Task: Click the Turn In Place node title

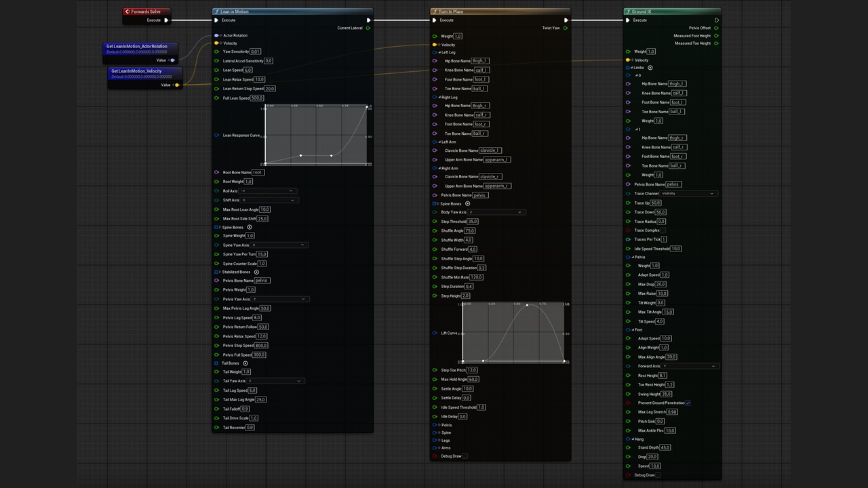Action: [451, 12]
